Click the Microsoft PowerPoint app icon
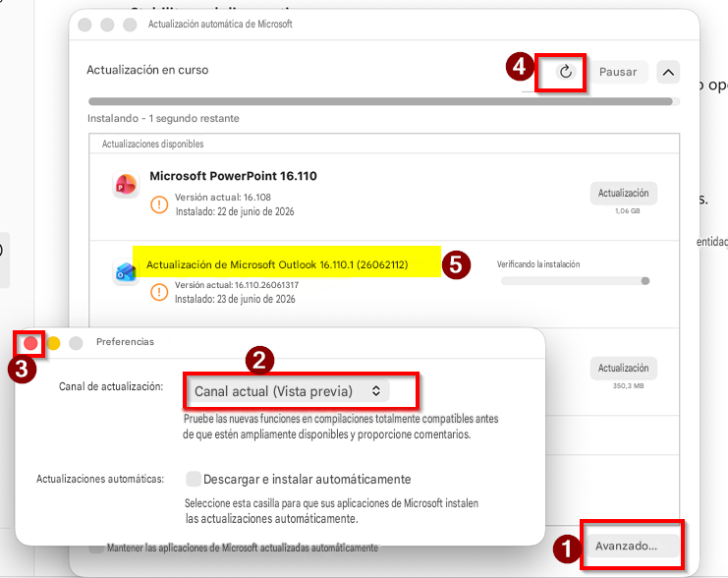The height and width of the screenshot is (578, 728). tap(126, 185)
